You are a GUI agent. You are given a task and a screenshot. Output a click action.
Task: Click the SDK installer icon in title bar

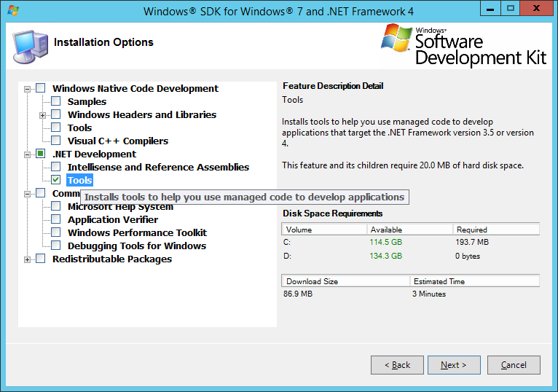12,11
